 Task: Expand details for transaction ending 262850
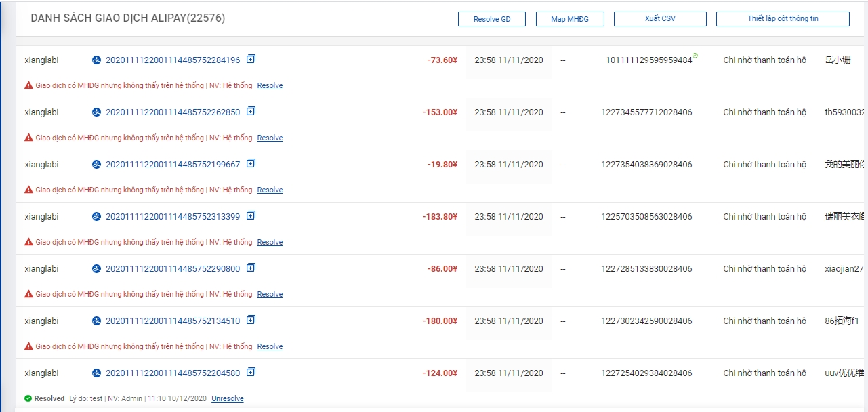[x=251, y=111]
